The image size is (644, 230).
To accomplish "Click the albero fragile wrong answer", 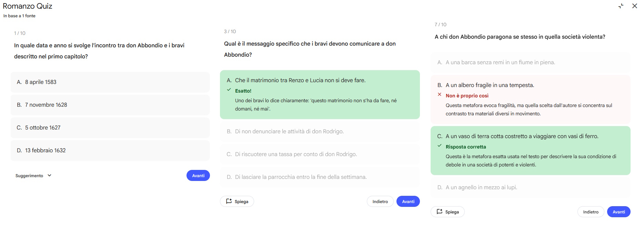I will (x=530, y=99).
